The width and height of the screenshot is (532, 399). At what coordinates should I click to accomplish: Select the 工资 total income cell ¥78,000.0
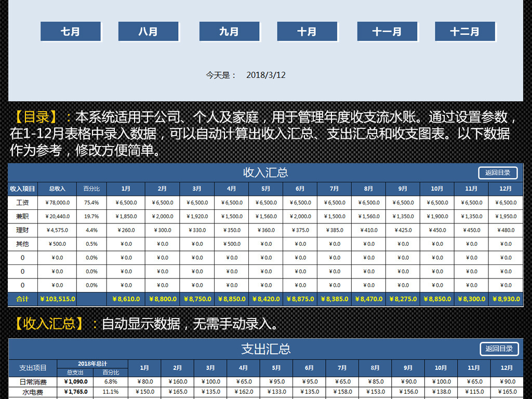pyautogui.click(x=57, y=203)
